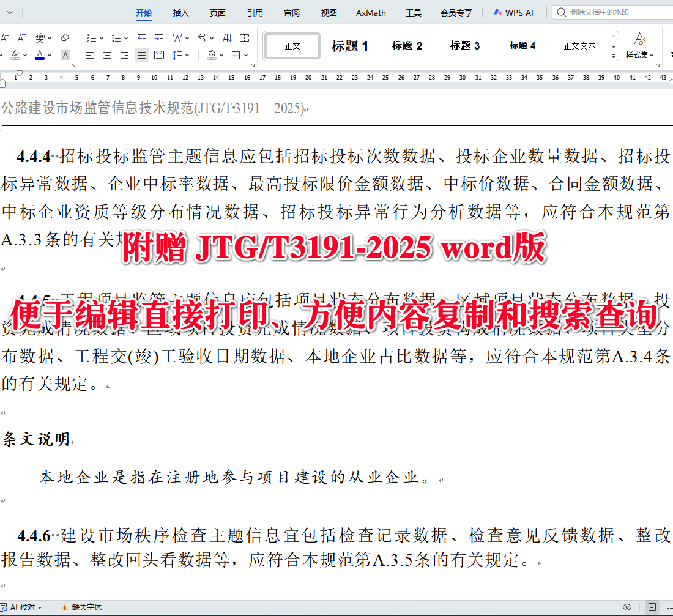Apply a bulleted list

(92, 37)
